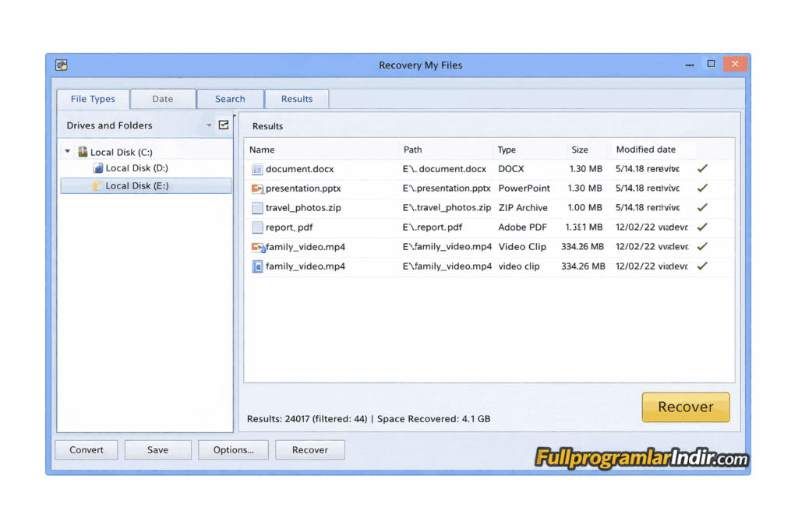The image size is (798, 532).
Task: Switch to the File Types tab
Action: 92,99
